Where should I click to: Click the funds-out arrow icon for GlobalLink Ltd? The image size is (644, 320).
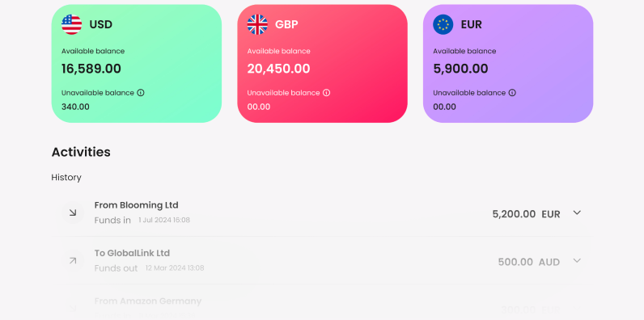73,260
